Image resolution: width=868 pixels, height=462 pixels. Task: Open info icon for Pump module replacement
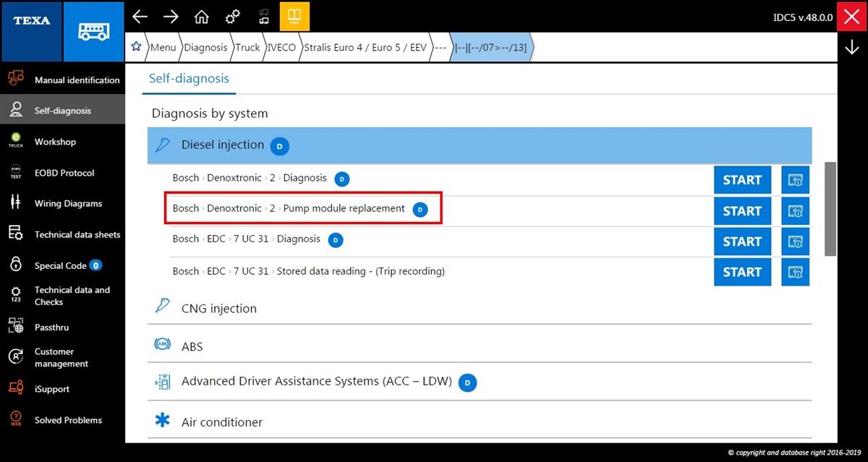click(795, 211)
